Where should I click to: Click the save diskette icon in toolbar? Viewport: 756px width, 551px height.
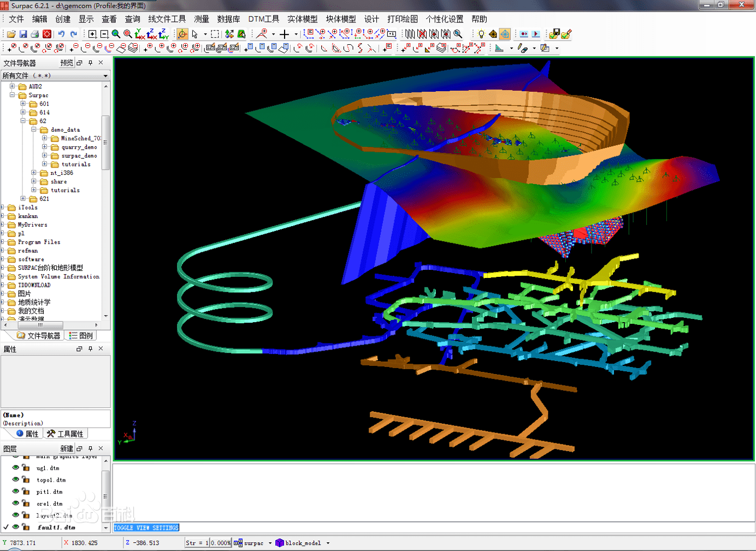[23, 34]
